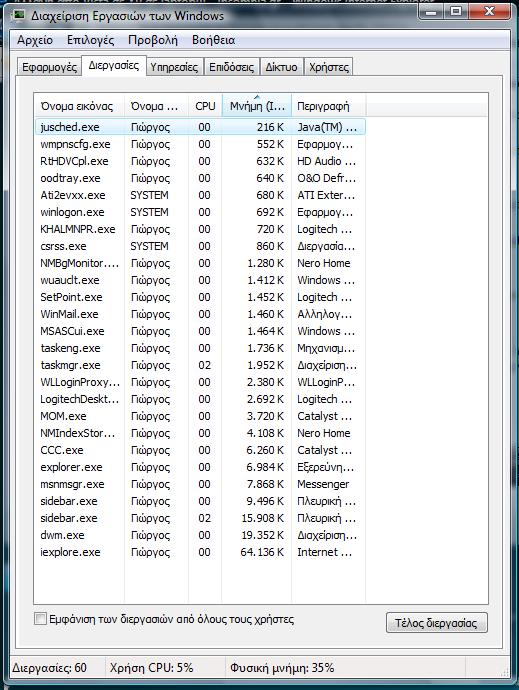Select the msnmsgr.exe process

point(200,484)
